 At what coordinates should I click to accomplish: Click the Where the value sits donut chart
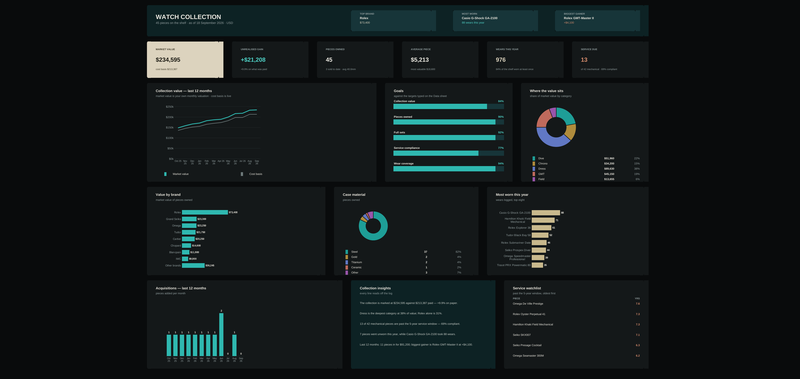556,127
